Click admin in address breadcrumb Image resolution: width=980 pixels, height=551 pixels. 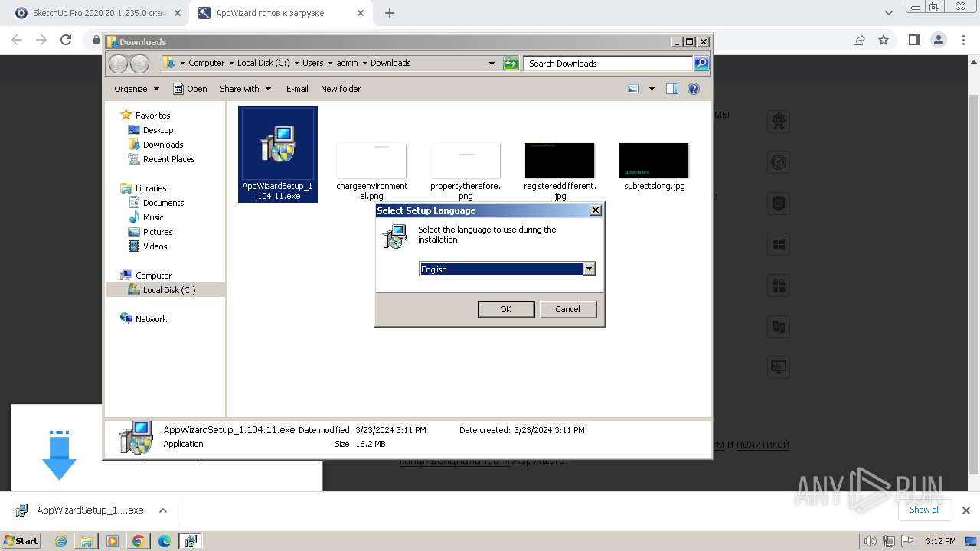point(347,63)
